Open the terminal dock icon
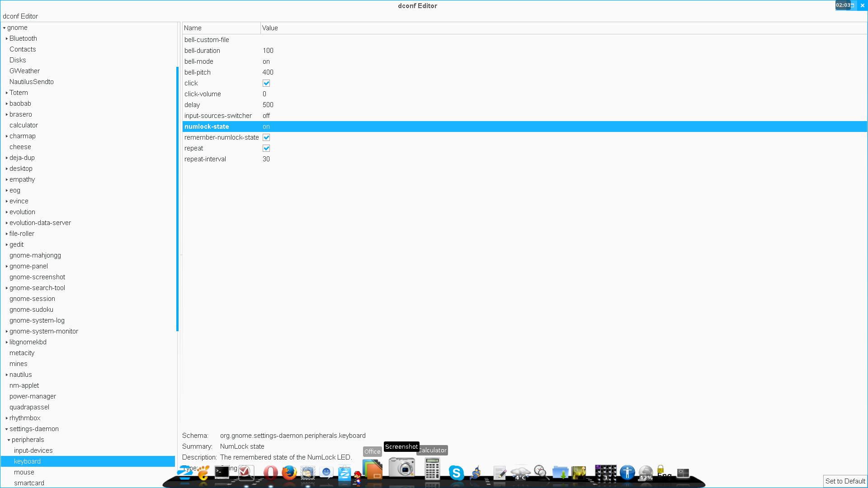Viewport: 868px width, 488px height. point(222,472)
